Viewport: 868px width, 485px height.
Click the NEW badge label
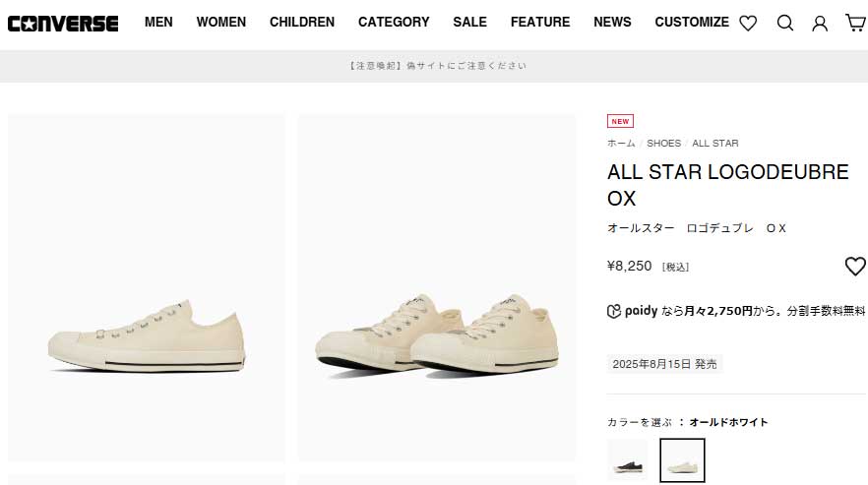620,121
